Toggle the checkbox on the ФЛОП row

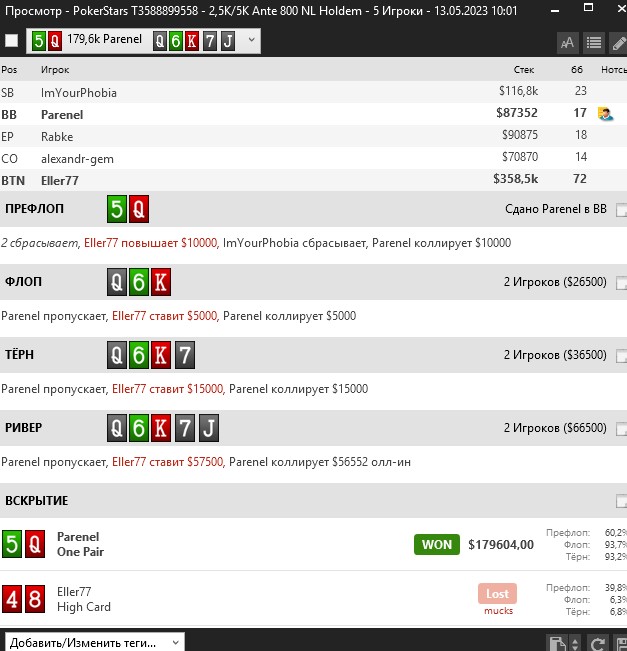(621, 283)
